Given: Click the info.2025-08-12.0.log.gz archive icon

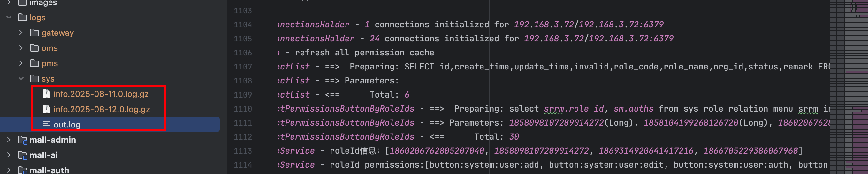Looking at the screenshot, I should click(x=47, y=109).
